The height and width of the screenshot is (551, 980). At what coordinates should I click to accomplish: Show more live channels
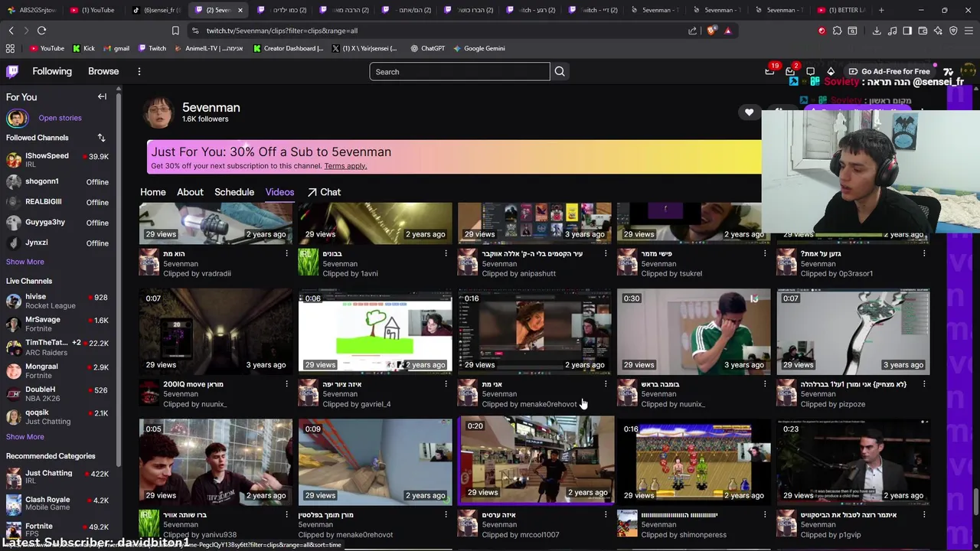(x=24, y=437)
